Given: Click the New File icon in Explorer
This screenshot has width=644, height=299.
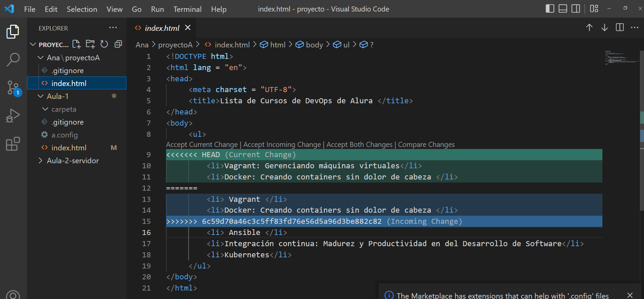Looking at the screenshot, I should (x=76, y=44).
